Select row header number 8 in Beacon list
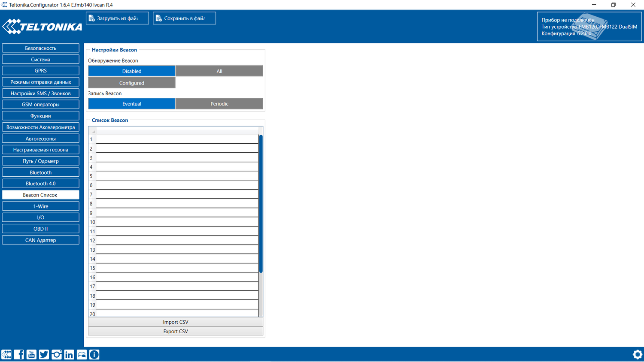This screenshot has height=362, width=644. (92, 204)
